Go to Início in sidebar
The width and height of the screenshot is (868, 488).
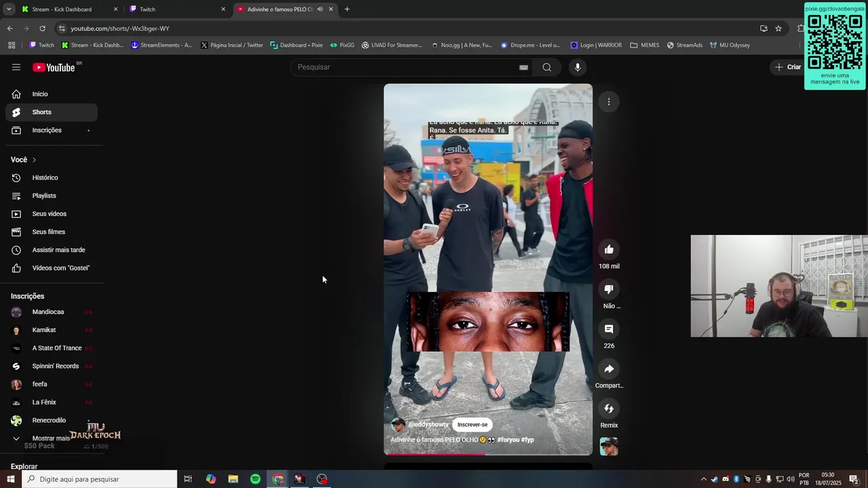52,94
